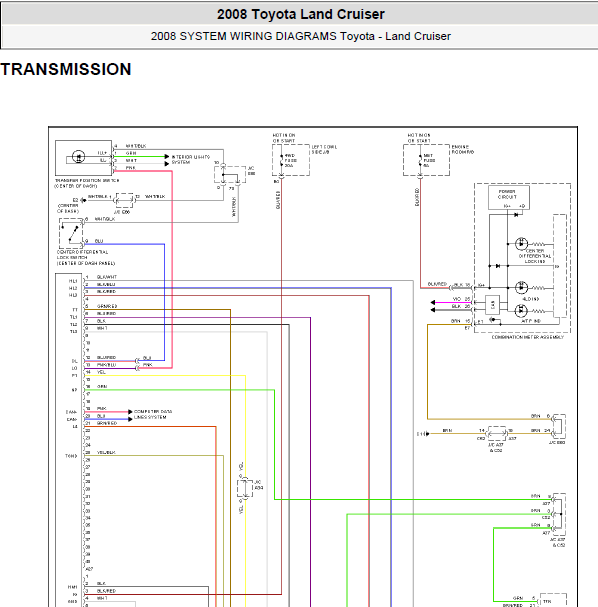
Task: Click the center differential lock switch symbol
Action: click(71, 233)
